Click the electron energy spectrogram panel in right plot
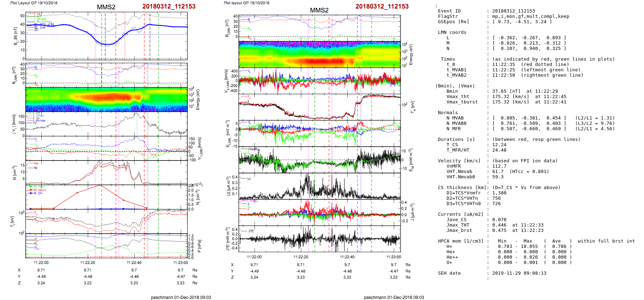Image resolution: width=644 pixels, height=300 pixels. tap(320, 54)
